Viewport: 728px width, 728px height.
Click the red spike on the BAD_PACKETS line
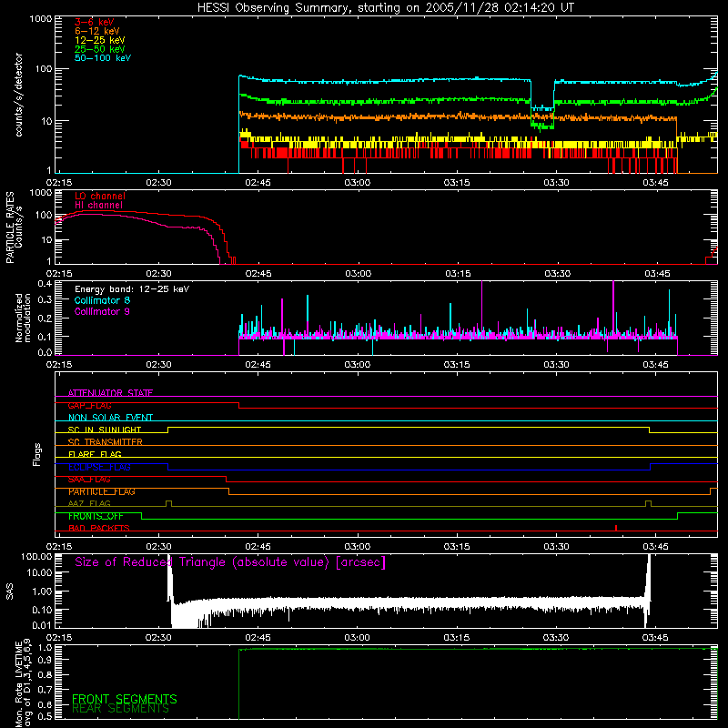616,528
